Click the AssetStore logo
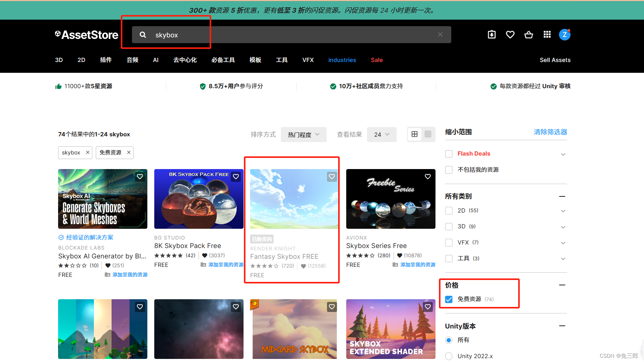The height and width of the screenshot is (362, 644). click(x=87, y=35)
